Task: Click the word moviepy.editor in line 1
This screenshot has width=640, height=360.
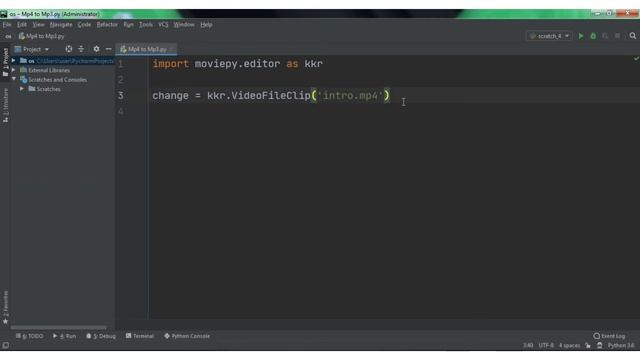Action: pyautogui.click(x=237, y=64)
